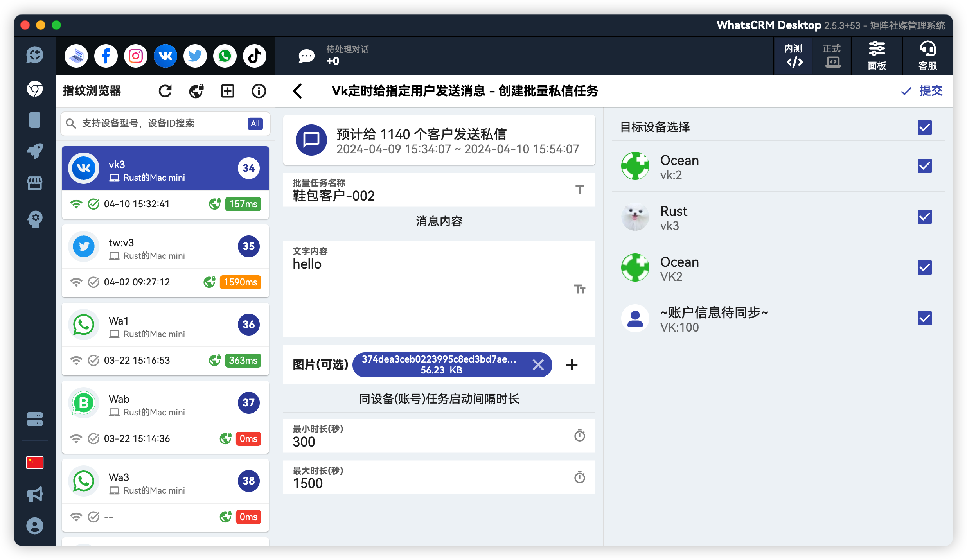
Task: Select the rocket icon in the left sidebar
Action: click(x=34, y=151)
